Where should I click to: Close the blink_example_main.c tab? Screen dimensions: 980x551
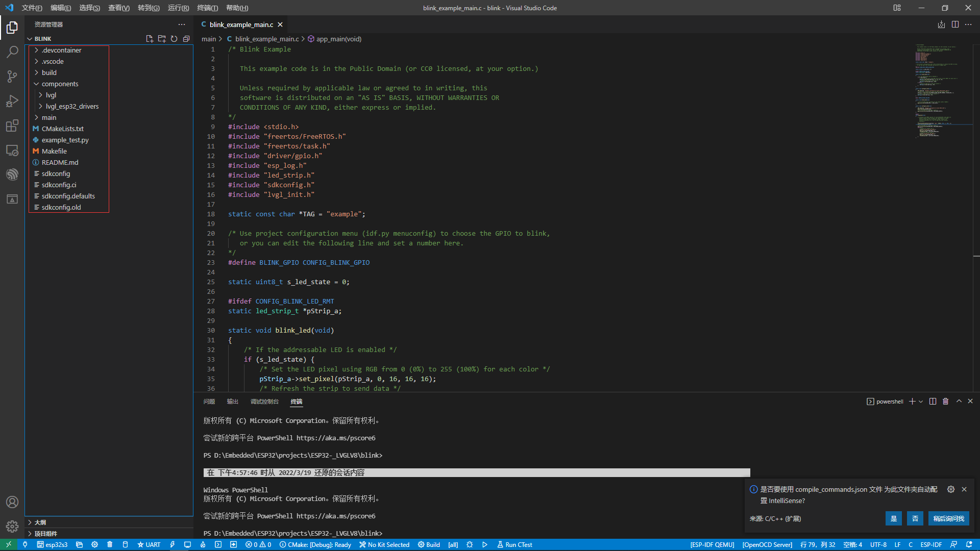(x=280, y=24)
